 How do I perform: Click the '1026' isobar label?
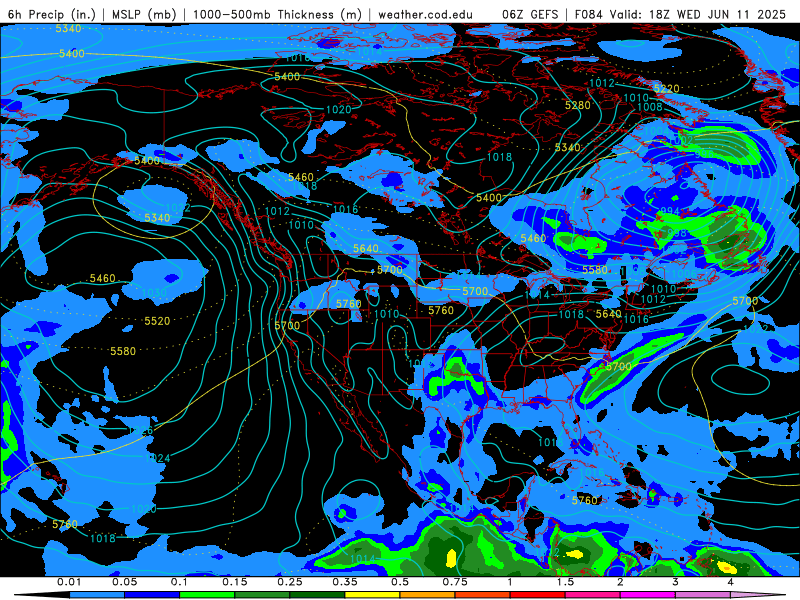tap(140, 431)
